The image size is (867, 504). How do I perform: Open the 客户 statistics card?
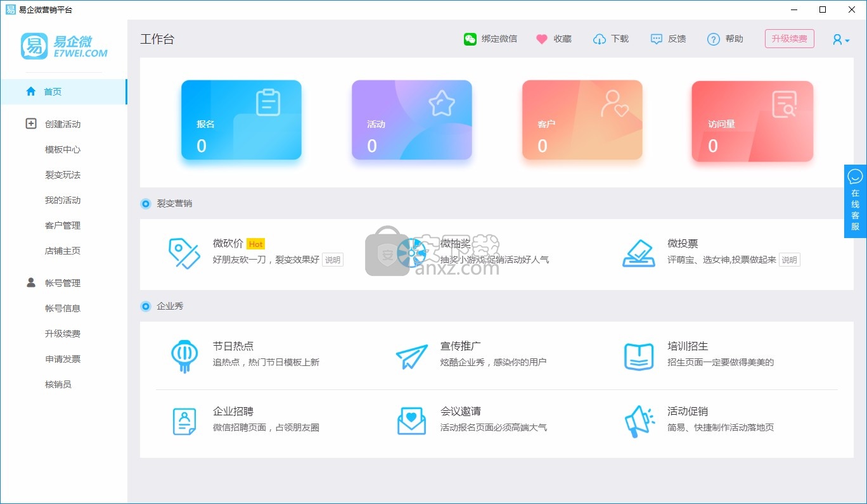(582, 120)
